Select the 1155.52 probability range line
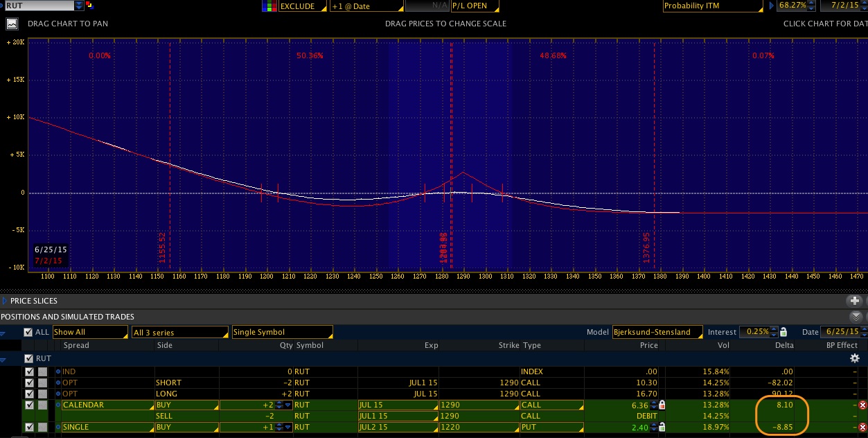This screenshot has height=438, width=868. (170, 156)
